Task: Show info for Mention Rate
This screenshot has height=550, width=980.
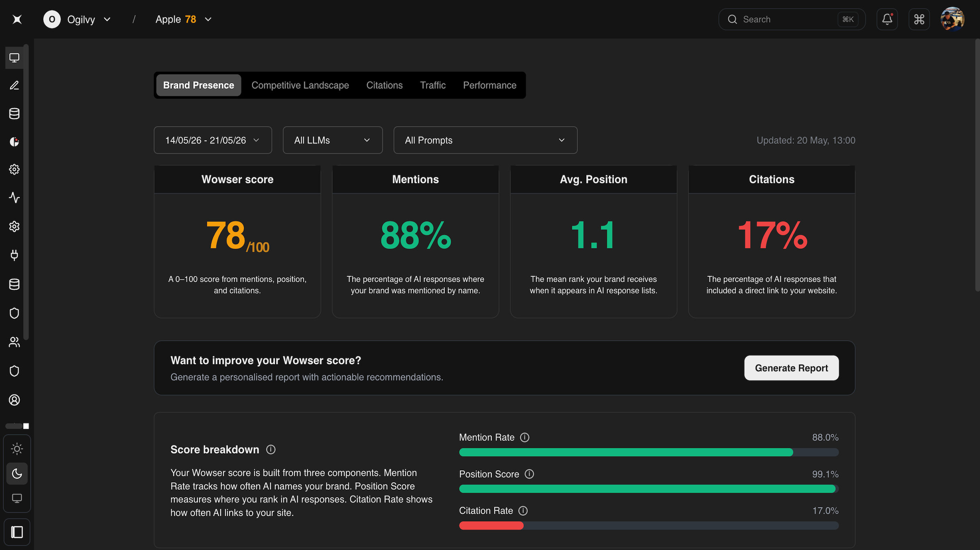Action: click(x=525, y=438)
